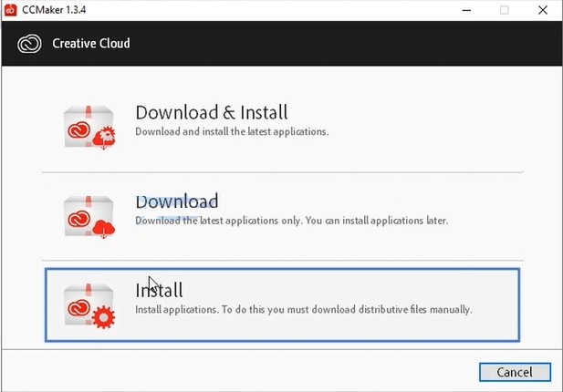Click the "Creative Cloud" header label
The width and height of the screenshot is (563, 392).
(x=91, y=44)
